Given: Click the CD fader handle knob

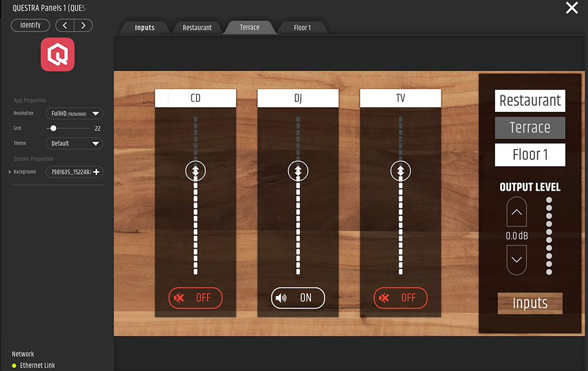Looking at the screenshot, I should 195,171.
